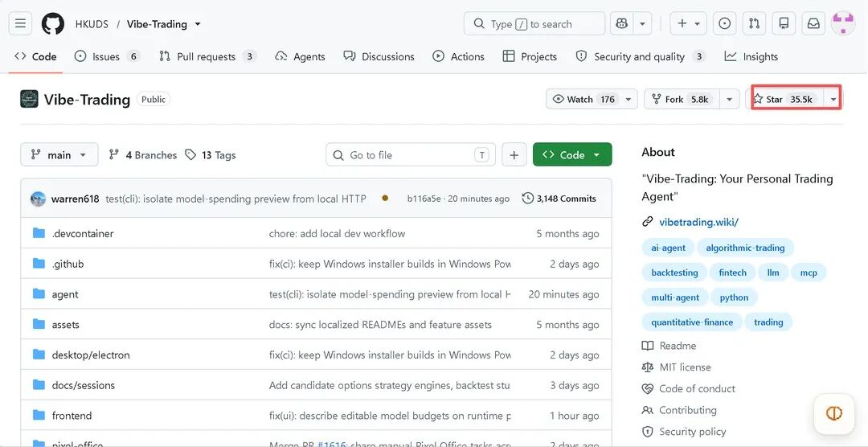
Task: Switch to the Issues tab
Action: point(108,56)
